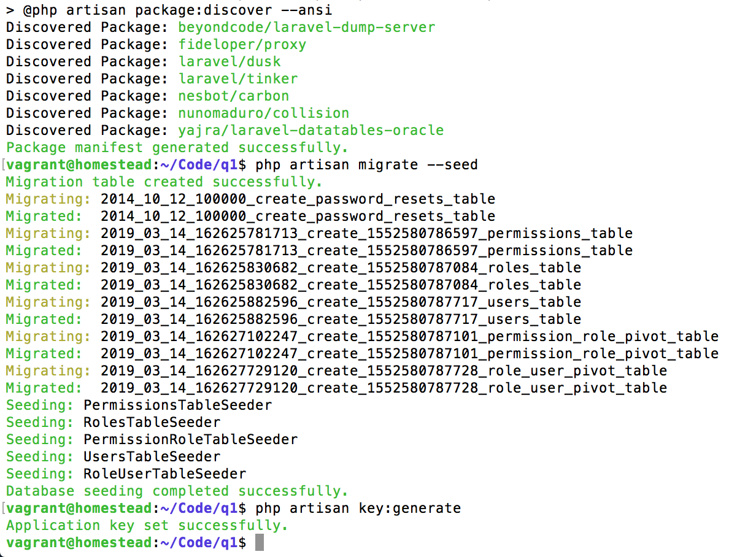Click the terminal cursor block at the prompt
This screenshot has width=756, height=557.
point(259,542)
